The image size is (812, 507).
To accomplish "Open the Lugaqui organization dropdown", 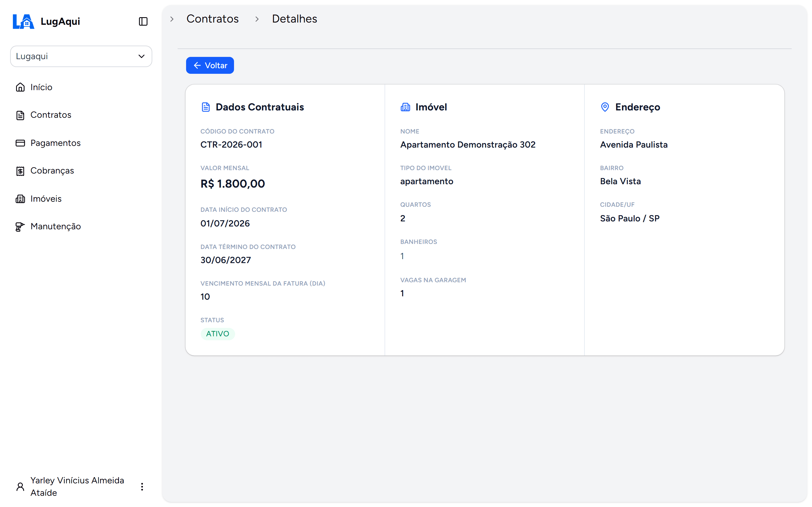I will [81, 56].
